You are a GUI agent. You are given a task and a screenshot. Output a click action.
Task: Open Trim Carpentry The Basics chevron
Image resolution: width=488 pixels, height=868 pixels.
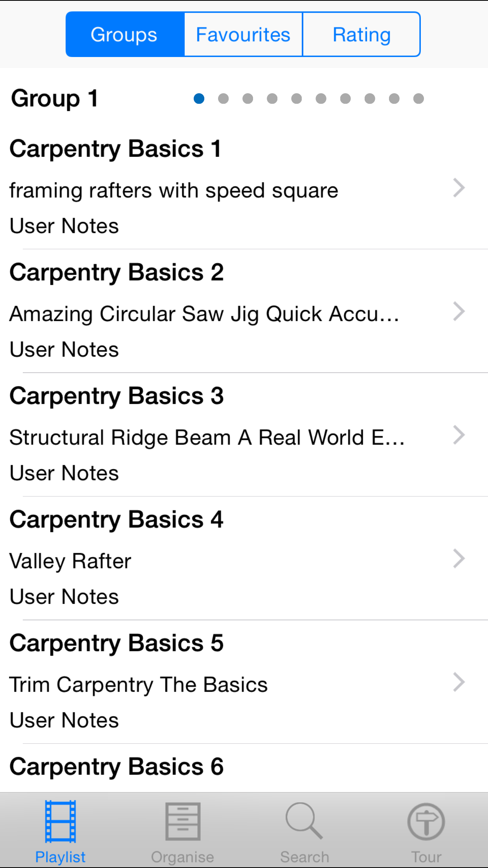point(459,682)
